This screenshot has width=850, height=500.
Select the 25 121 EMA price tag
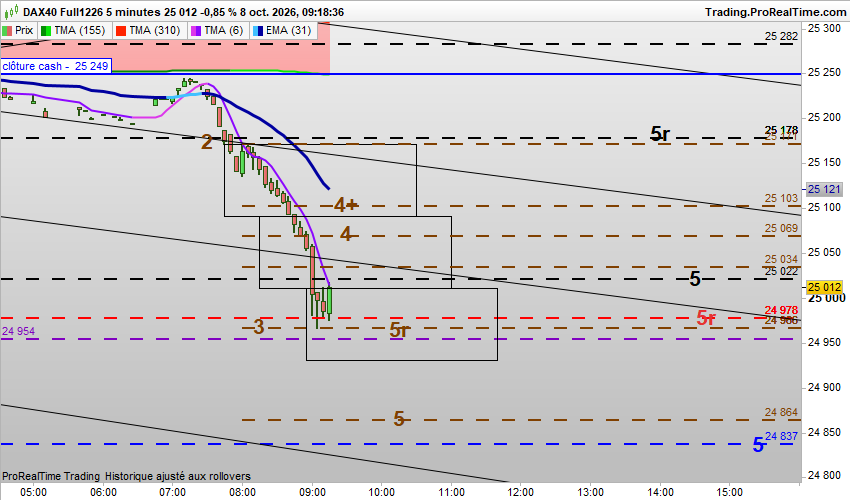click(x=824, y=189)
